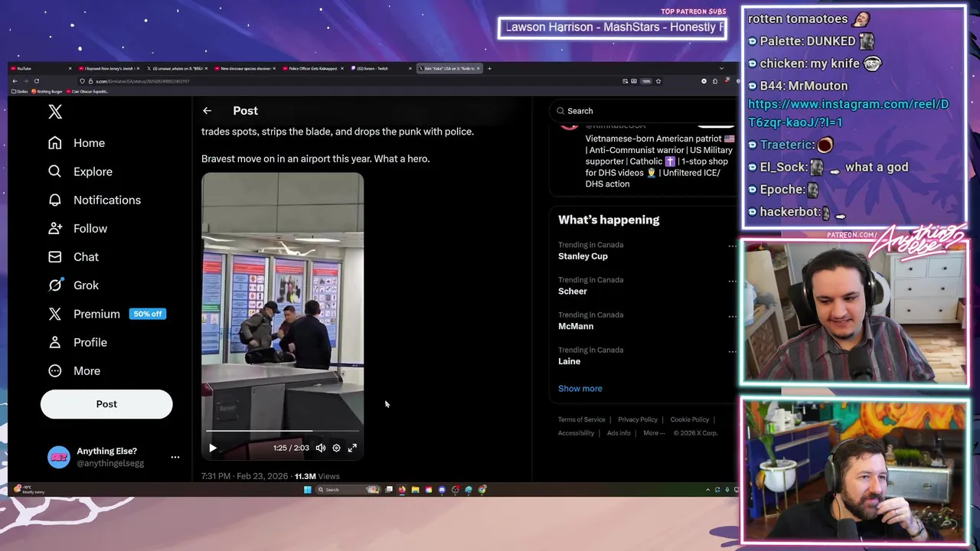
Task: Open the Windows Start menu
Action: coord(307,490)
